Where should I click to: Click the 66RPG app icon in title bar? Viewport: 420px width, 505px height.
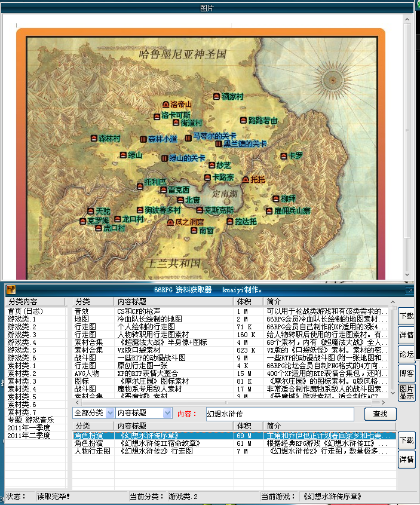tap(11, 289)
